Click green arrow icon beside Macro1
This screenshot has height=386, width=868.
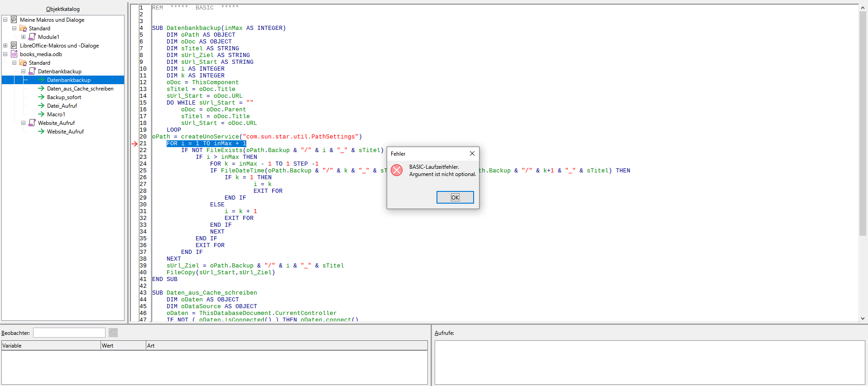pyautogui.click(x=41, y=114)
